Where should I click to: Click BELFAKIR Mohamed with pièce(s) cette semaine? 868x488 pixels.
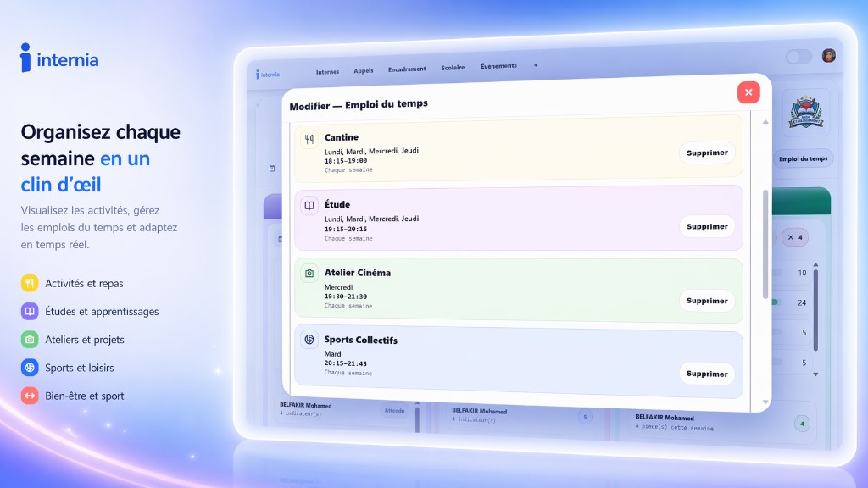click(x=665, y=417)
